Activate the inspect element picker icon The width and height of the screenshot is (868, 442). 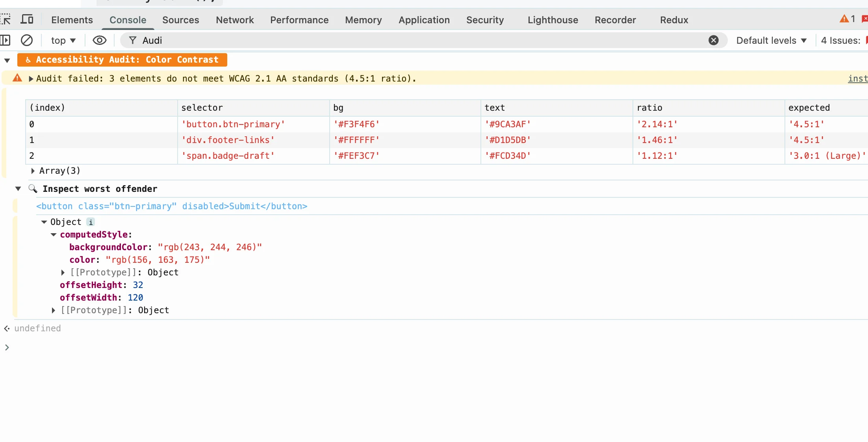click(5, 19)
